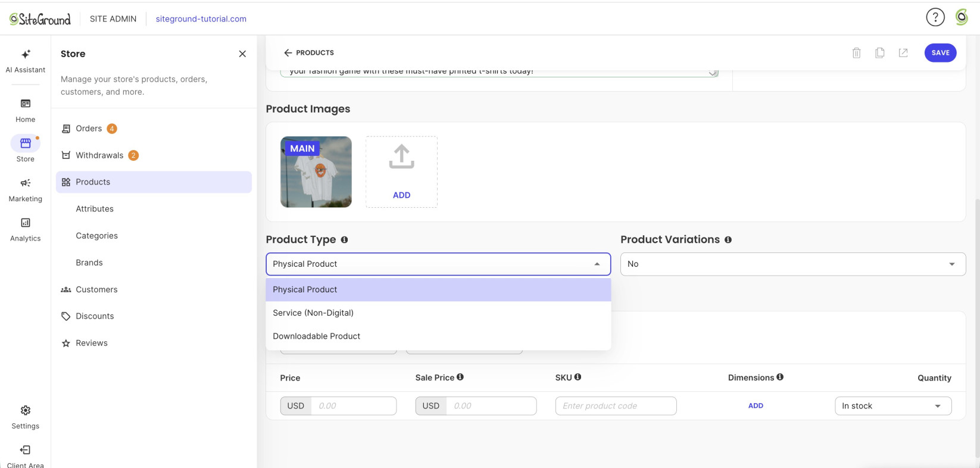Screen dimensions: 980x468
Task: Open Analytics chart icon
Action: [26, 223]
